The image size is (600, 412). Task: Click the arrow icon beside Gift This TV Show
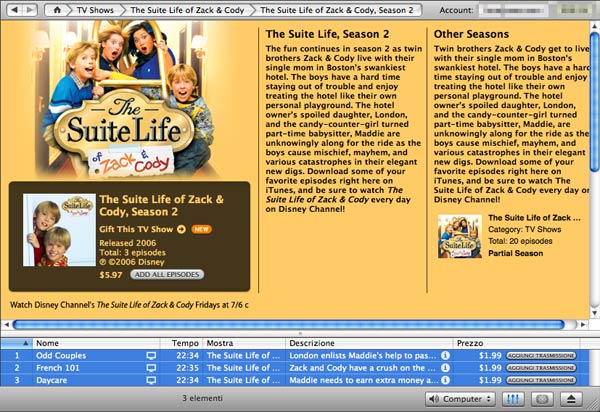point(182,229)
